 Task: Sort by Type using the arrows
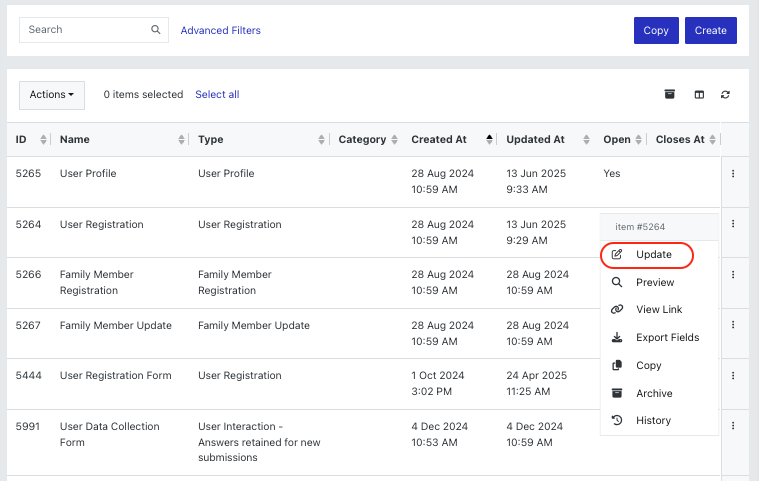click(321, 139)
